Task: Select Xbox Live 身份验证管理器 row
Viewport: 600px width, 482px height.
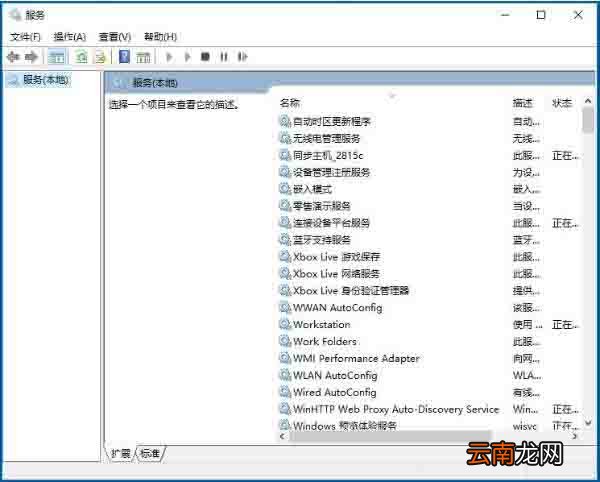Action: [351, 291]
